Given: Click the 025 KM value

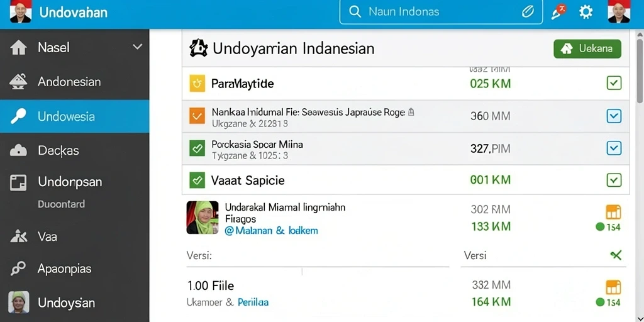Looking at the screenshot, I should [x=491, y=84].
